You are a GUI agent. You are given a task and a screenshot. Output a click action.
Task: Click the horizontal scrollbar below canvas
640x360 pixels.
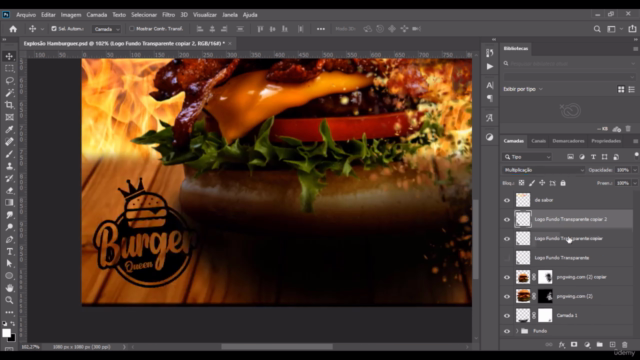277,347
